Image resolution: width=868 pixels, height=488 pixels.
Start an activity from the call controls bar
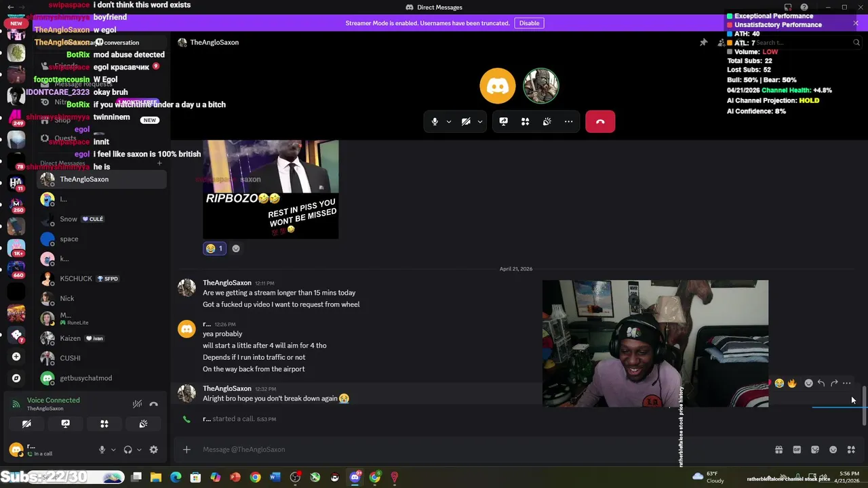(x=525, y=121)
